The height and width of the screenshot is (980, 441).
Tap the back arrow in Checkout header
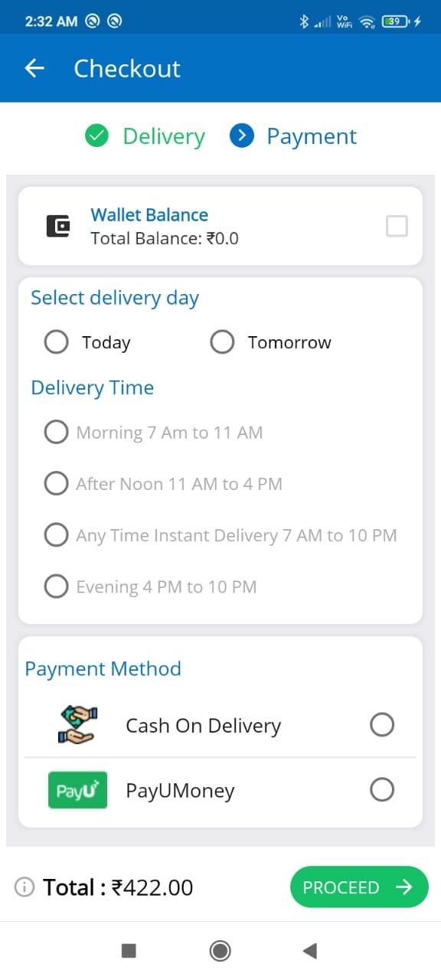[34, 68]
